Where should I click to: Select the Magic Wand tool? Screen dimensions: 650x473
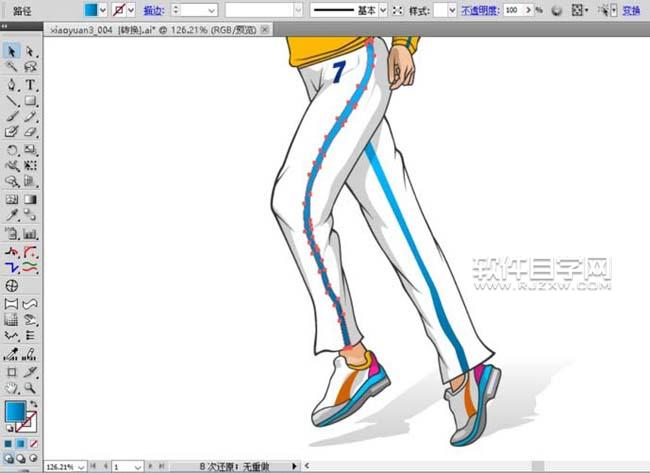coord(12,67)
